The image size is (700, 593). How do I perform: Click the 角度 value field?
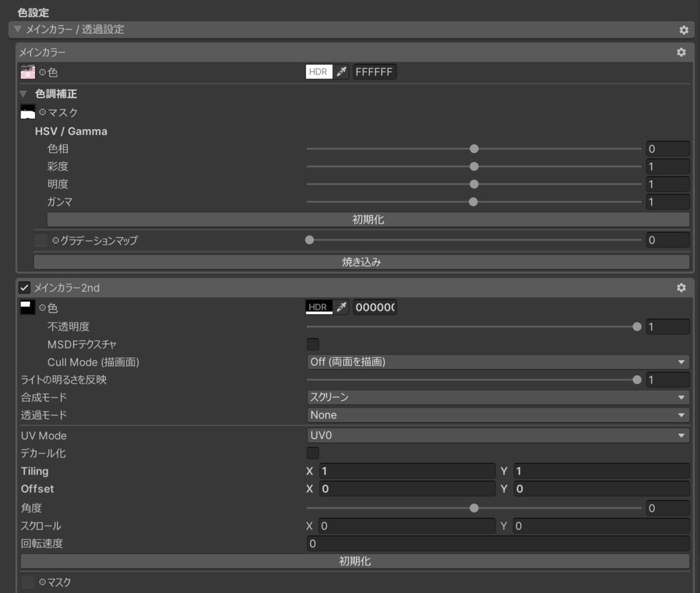(x=667, y=508)
